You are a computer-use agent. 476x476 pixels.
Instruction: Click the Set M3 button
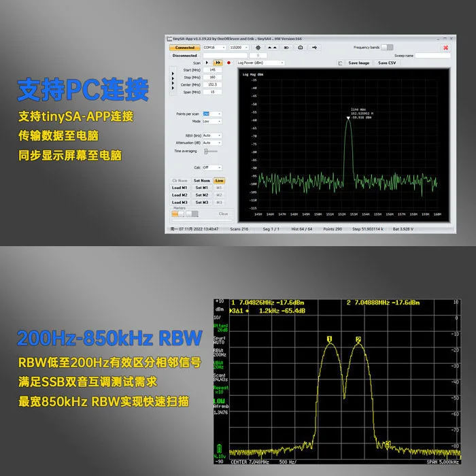click(x=202, y=203)
